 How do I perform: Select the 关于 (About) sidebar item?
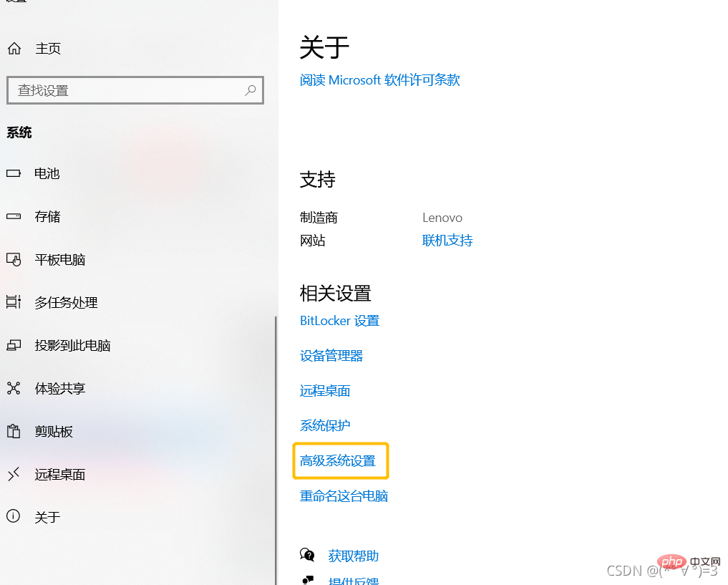point(47,517)
